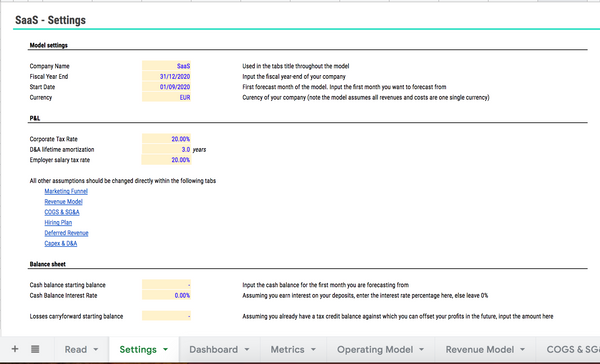
Task: Select Employer salary tax rate value
Action: pos(166,160)
